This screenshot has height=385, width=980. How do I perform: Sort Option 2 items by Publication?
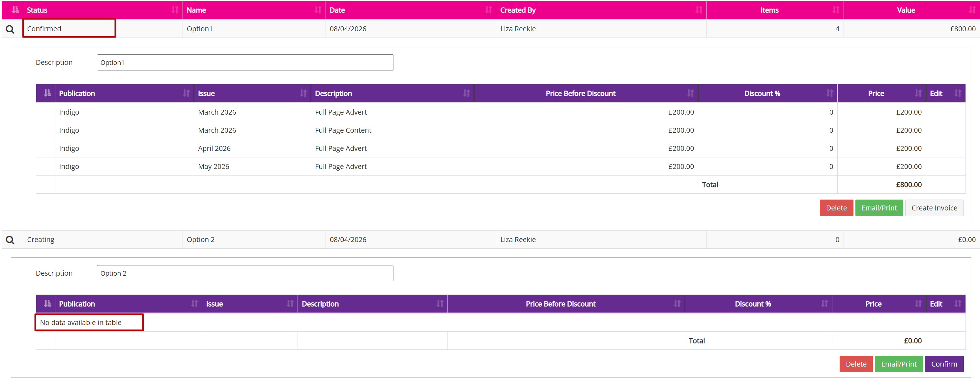(x=129, y=304)
